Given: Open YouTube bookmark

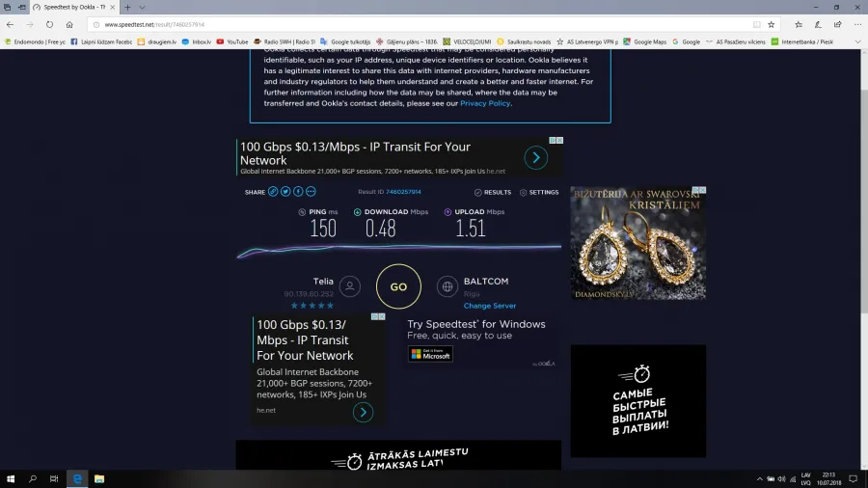Looking at the screenshot, I should point(232,41).
